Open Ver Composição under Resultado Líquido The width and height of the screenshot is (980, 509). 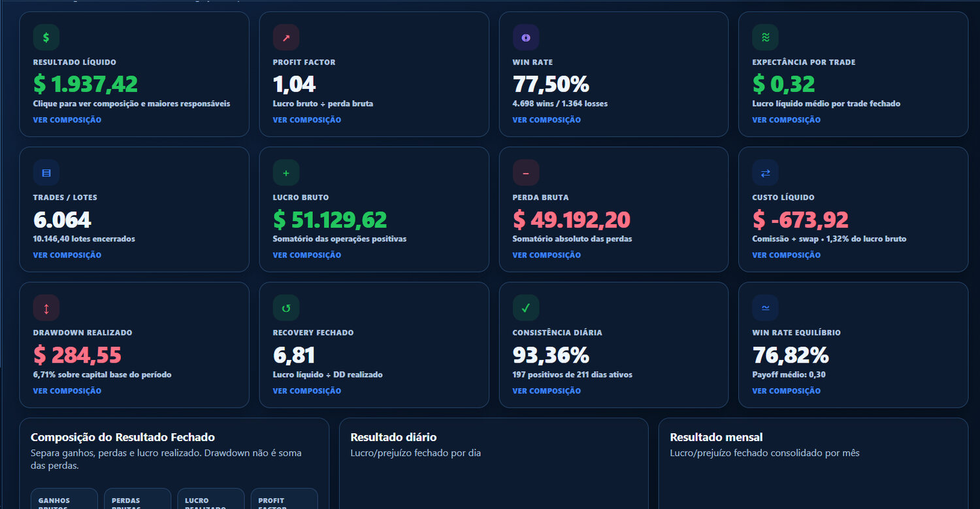pos(67,120)
